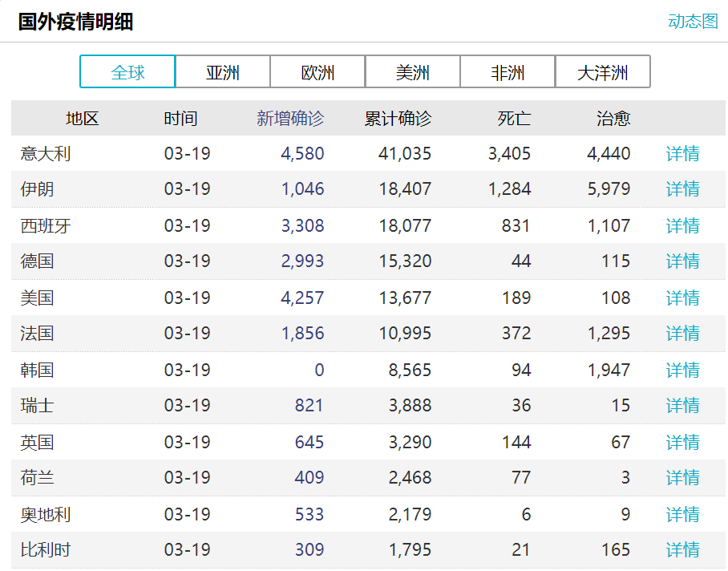Click the 治愈 column header

(x=613, y=119)
